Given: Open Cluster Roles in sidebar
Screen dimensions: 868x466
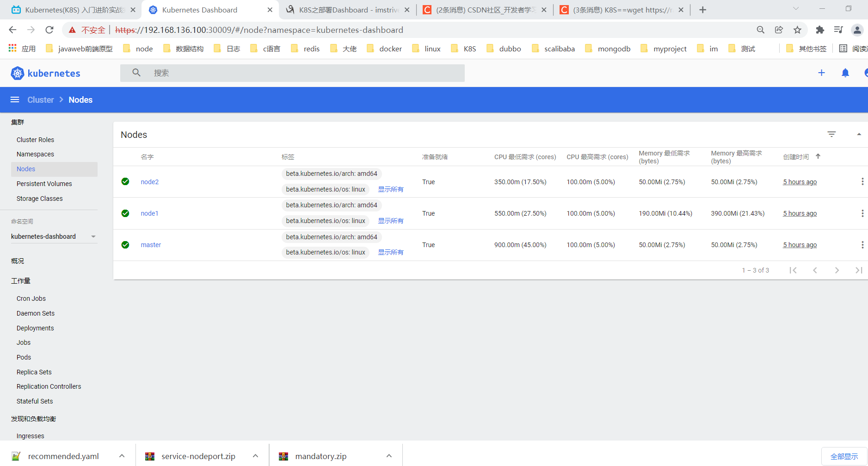Looking at the screenshot, I should [35, 140].
